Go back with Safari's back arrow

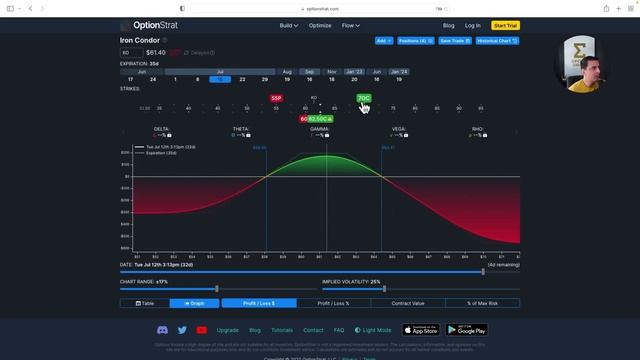coord(30,9)
